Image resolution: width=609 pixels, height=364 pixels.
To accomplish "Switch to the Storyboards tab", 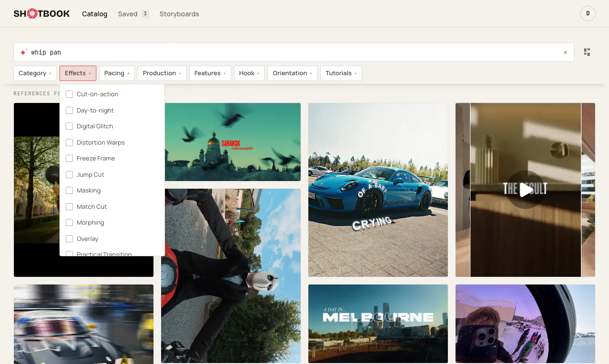I will (x=179, y=14).
